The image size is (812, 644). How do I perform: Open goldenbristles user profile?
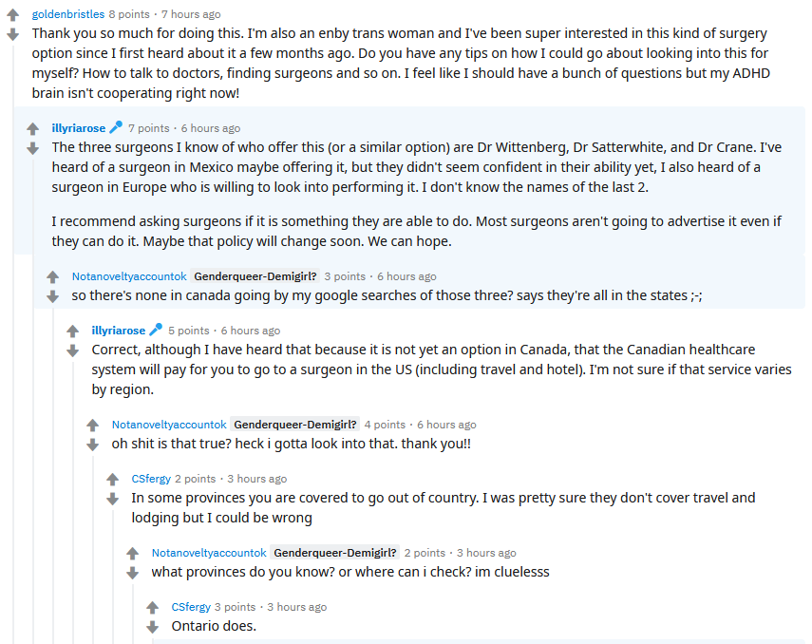pos(67,14)
